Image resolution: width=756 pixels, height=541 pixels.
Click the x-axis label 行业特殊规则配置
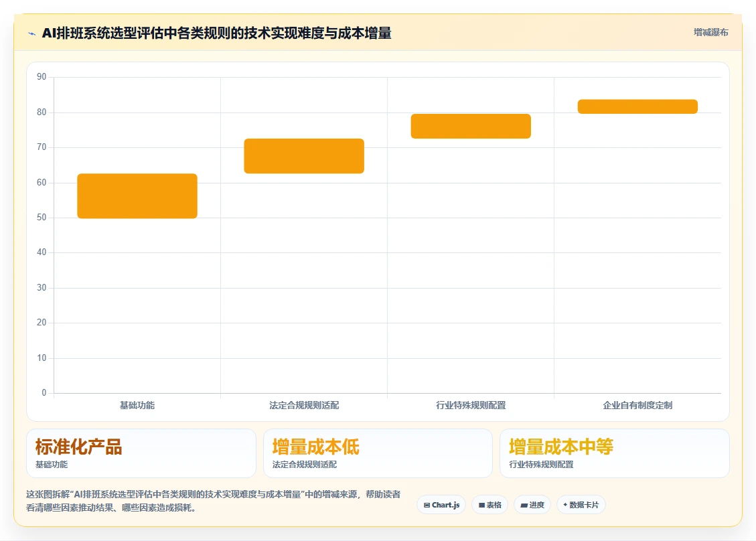[471, 406]
